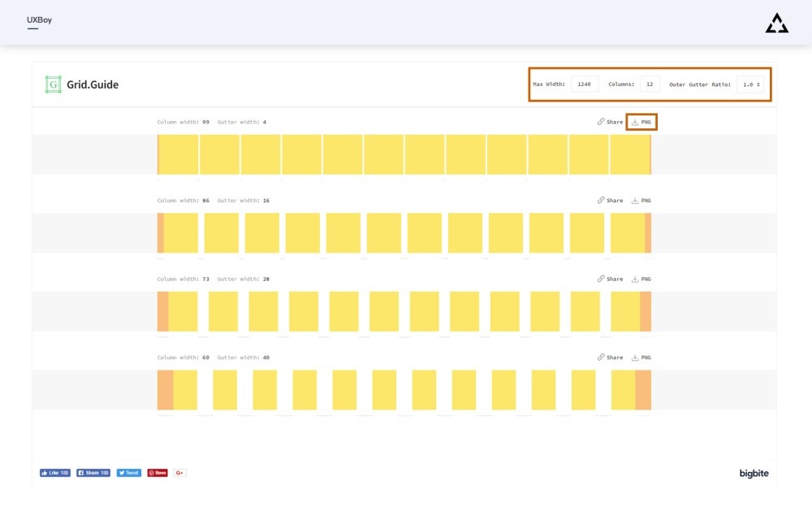Click the Columns number input field
812x507 pixels.
point(650,84)
